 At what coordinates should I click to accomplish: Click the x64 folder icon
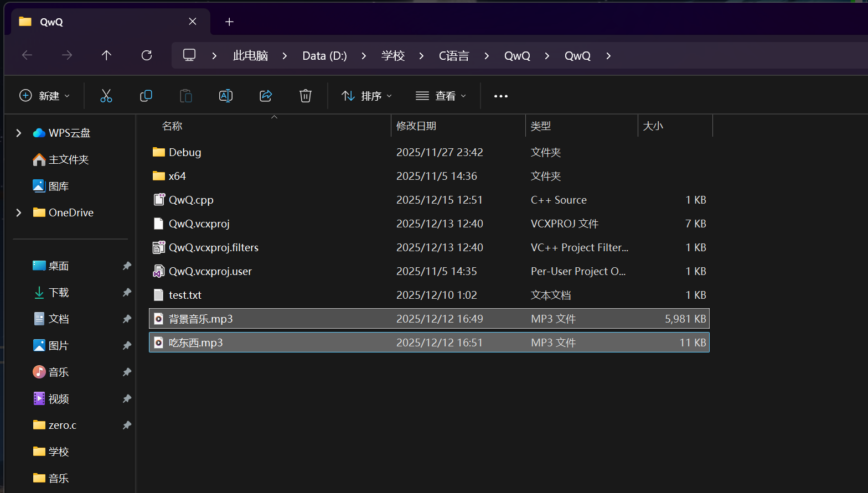tap(159, 176)
